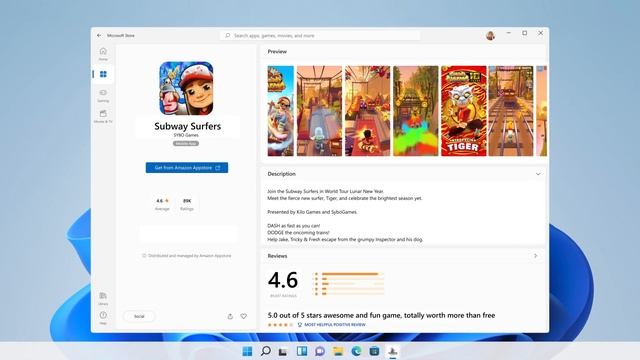Open the fourth preview with colorful splash

tap(416, 111)
